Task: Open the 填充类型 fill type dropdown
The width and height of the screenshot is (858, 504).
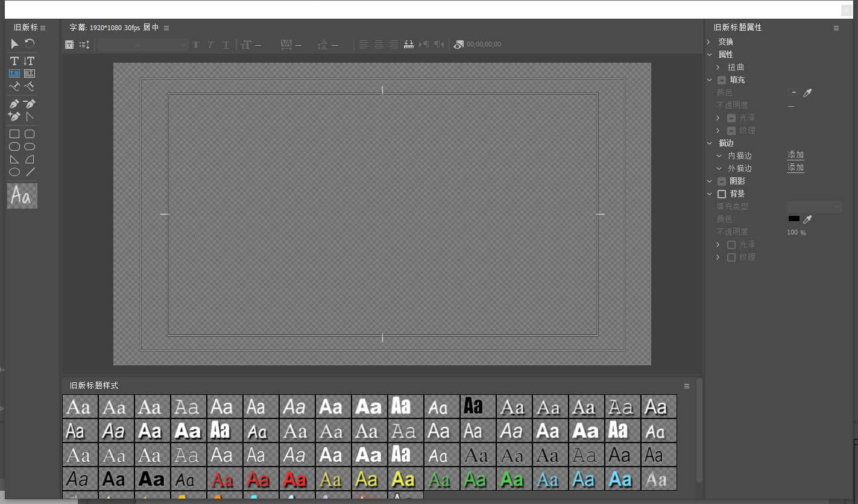Action: (x=815, y=207)
